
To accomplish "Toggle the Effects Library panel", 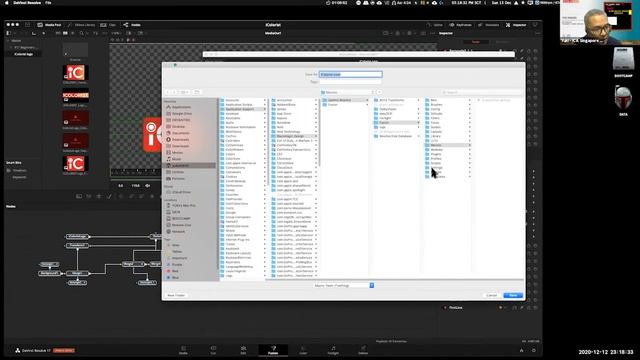I will [x=81, y=25].
